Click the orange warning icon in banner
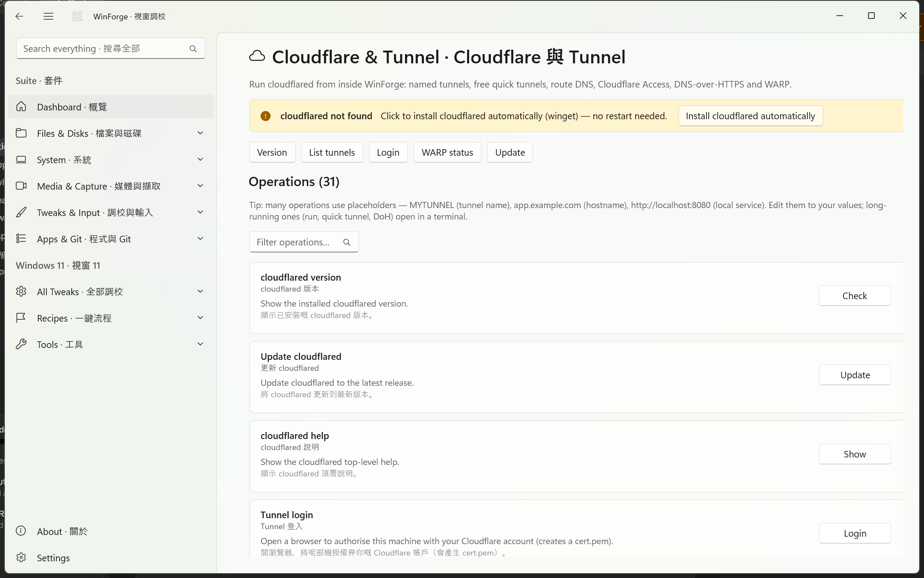924x578 pixels. pyautogui.click(x=265, y=116)
